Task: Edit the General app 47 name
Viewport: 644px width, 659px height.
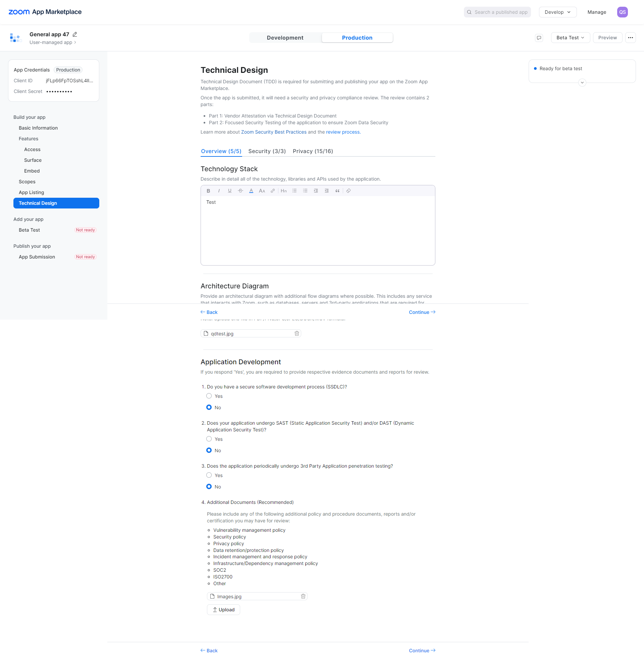Action: click(75, 34)
